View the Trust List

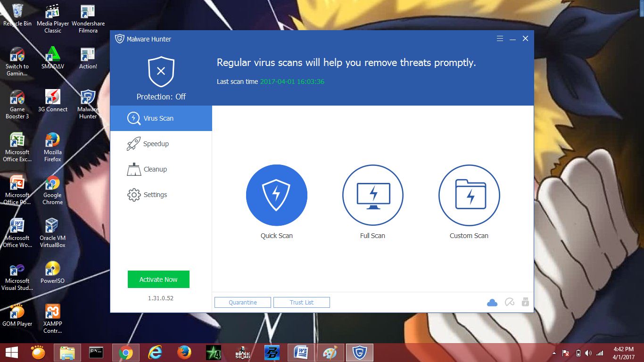(x=301, y=302)
